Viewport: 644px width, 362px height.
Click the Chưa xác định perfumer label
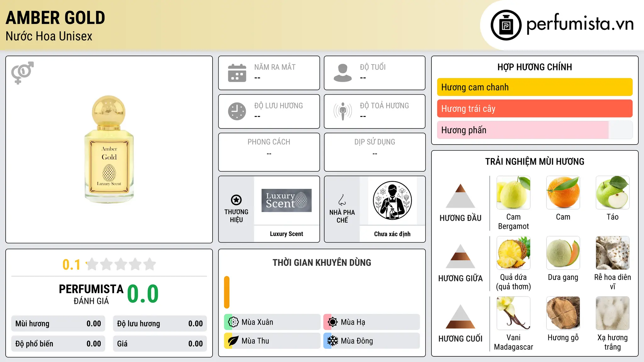(392, 234)
